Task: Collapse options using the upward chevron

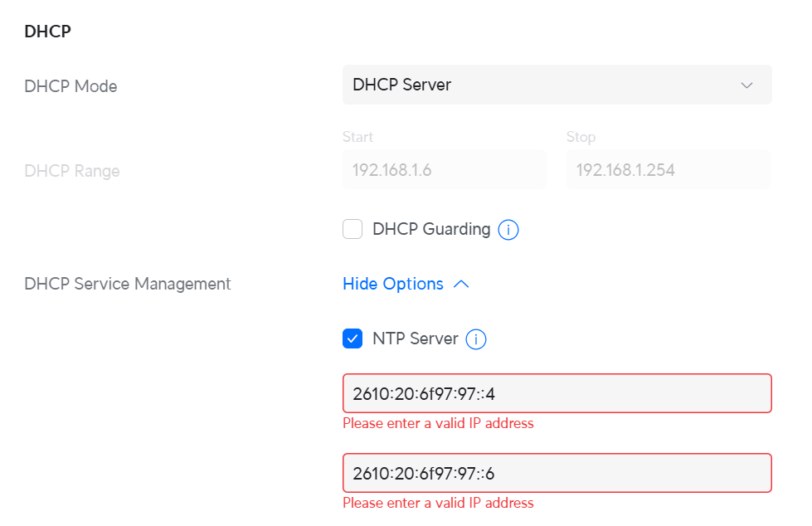Action: click(461, 284)
